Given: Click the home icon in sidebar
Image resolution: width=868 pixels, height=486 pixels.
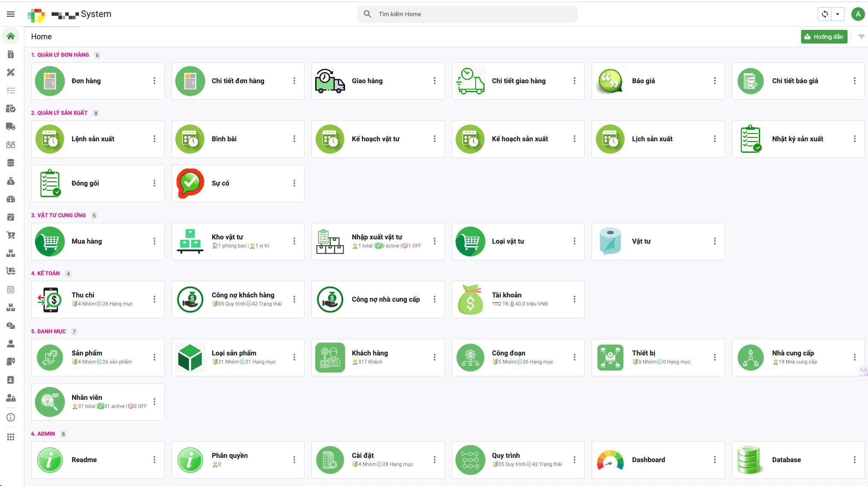Looking at the screenshot, I should pyautogui.click(x=11, y=36).
